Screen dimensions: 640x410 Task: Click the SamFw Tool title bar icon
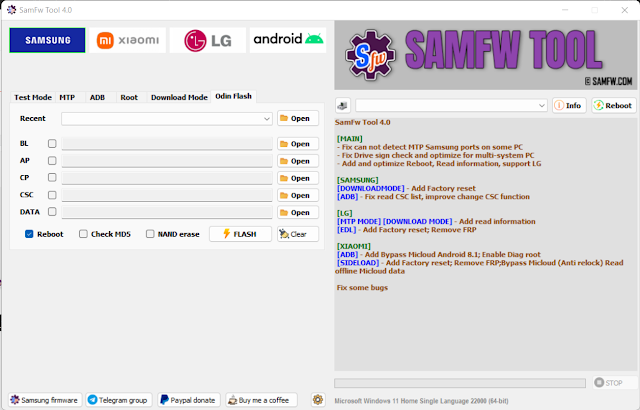coord(11,10)
